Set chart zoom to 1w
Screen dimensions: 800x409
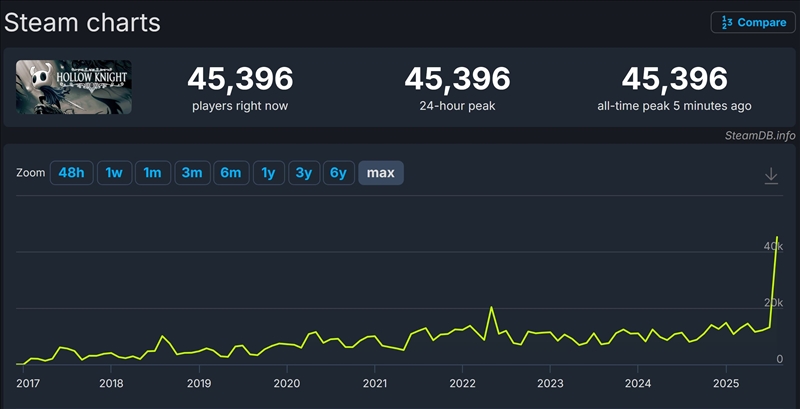114,173
